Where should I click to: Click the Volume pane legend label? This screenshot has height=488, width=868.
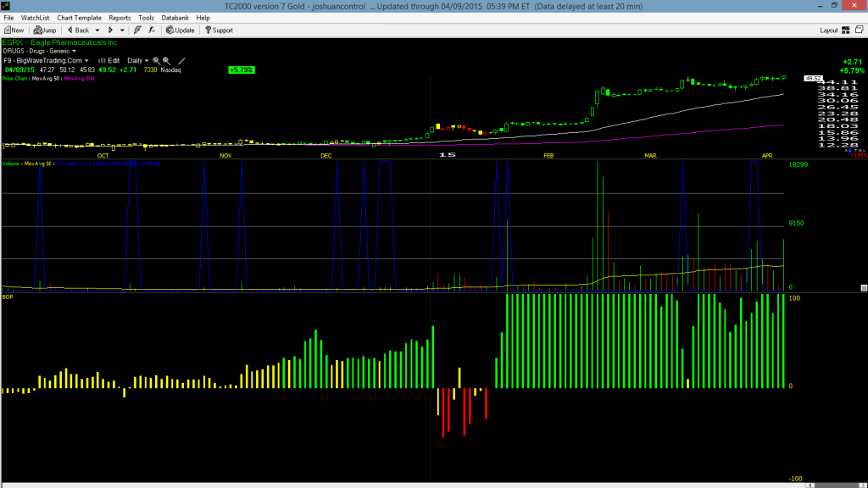12,164
